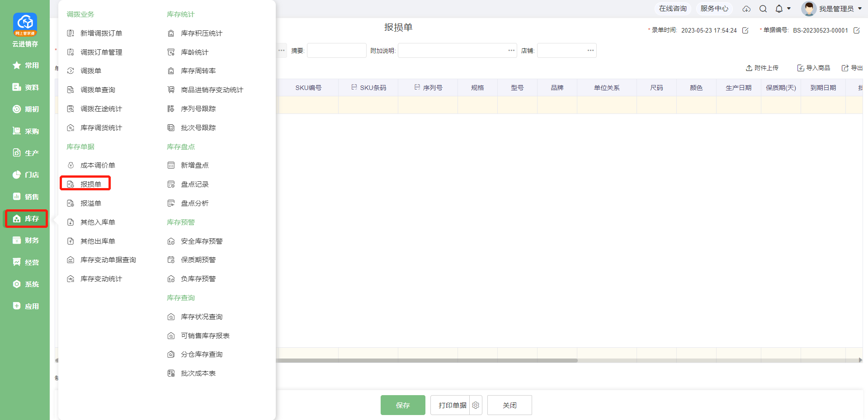This screenshot has height=420, width=868.
Task: Open the 应用 sidebar section
Action: click(25, 306)
